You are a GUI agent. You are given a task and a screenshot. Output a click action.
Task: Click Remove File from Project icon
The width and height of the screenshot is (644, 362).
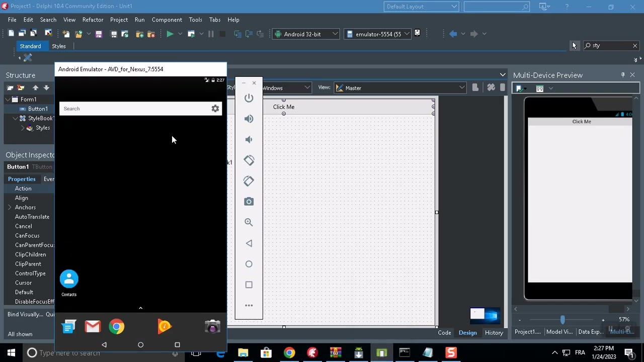151,34
